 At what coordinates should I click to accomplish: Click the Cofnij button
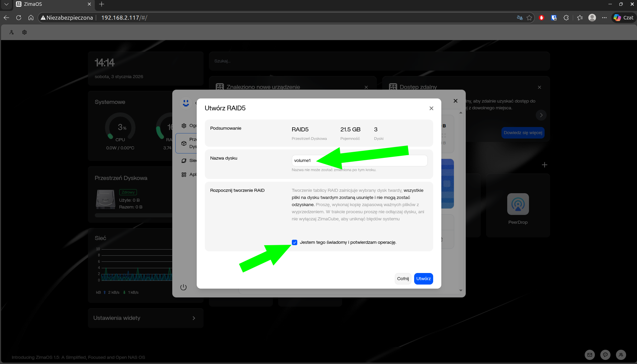(403, 279)
